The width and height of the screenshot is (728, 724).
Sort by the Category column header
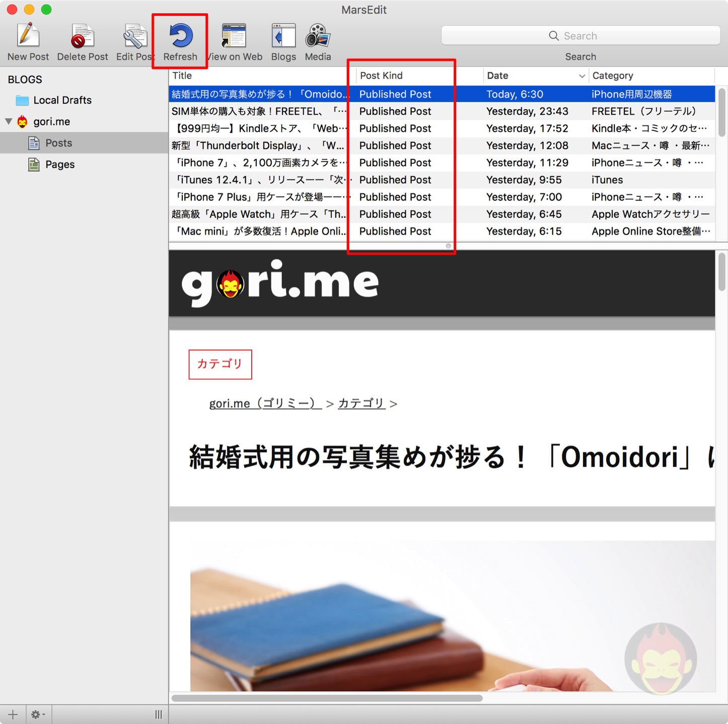pos(612,76)
